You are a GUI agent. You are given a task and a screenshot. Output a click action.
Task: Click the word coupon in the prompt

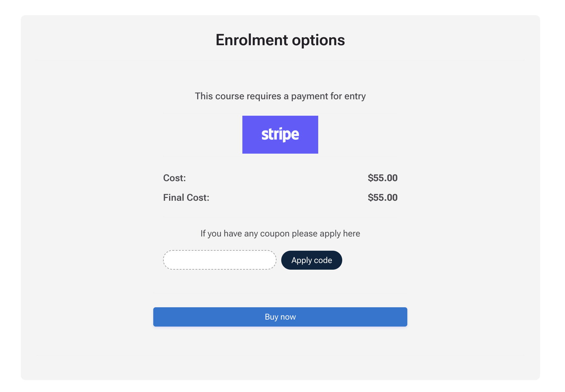pyautogui.click(x=275, y=234)
